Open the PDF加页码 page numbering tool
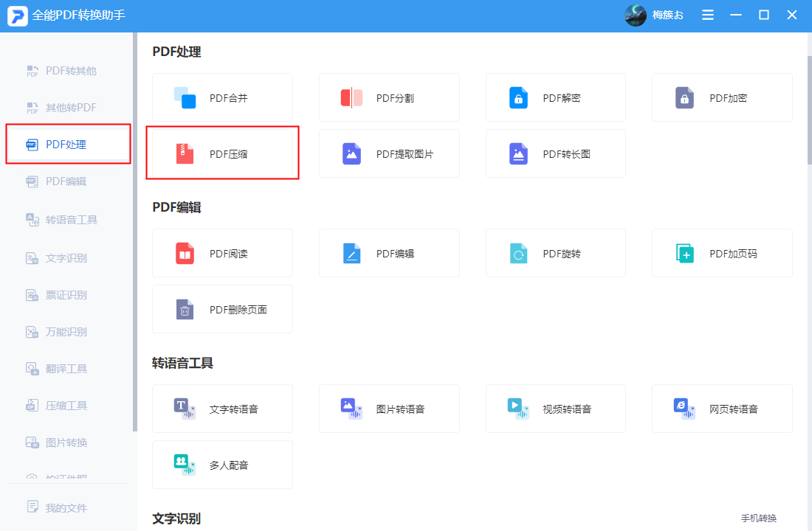 pyautogui.click(x=721, y=253)
